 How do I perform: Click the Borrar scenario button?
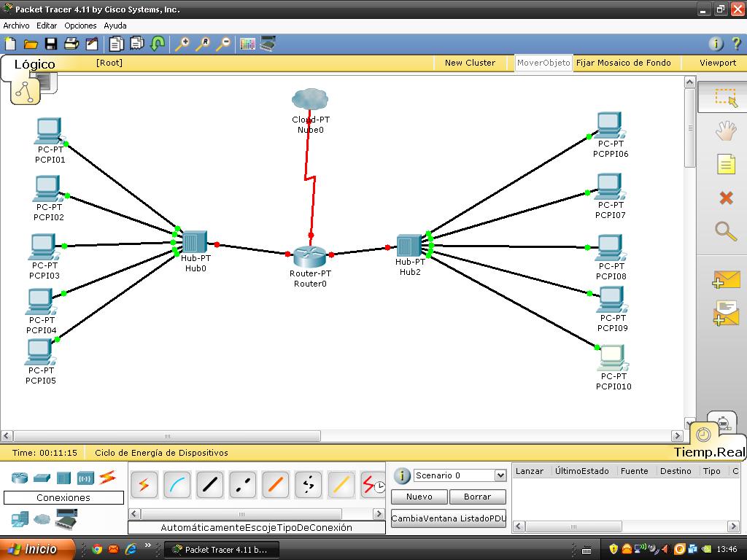[477, 497]
